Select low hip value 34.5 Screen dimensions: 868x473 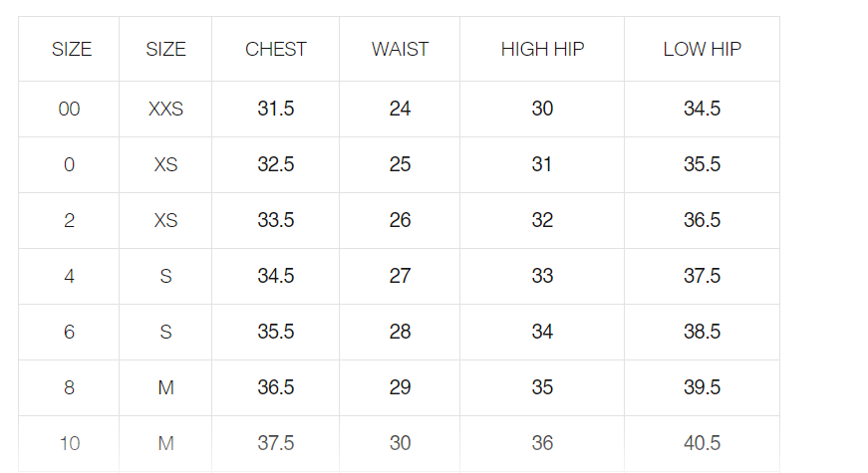click(x=702, y=109)
